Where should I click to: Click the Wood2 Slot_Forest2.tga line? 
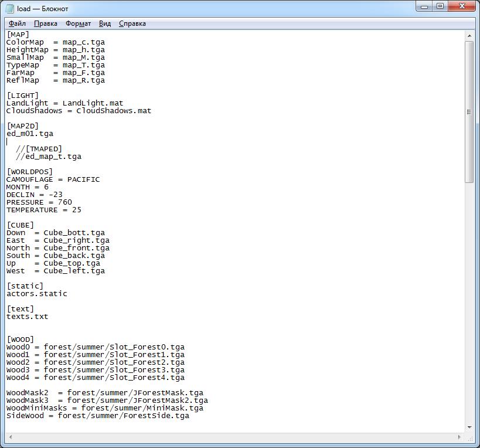point(96,362)
